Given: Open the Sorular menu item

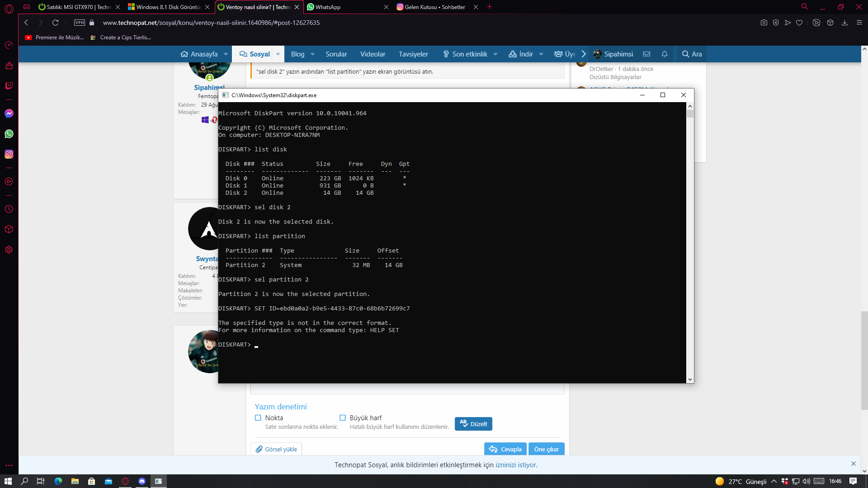Looking at the screenshot, I should [336, 54].
